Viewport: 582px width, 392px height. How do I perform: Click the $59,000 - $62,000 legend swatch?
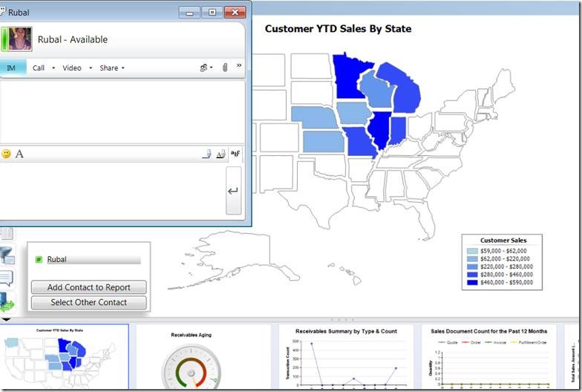coord(472,251)
